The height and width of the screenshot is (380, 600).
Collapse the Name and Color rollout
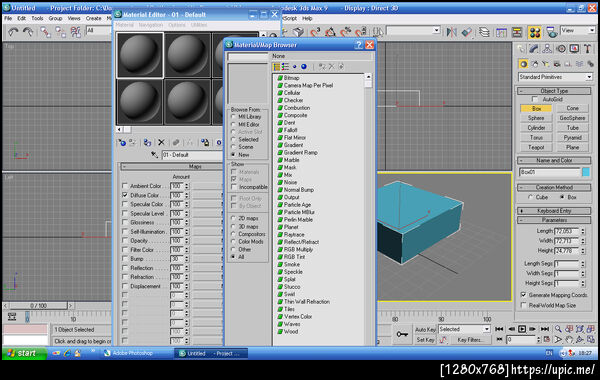click(x=554, y=160)
